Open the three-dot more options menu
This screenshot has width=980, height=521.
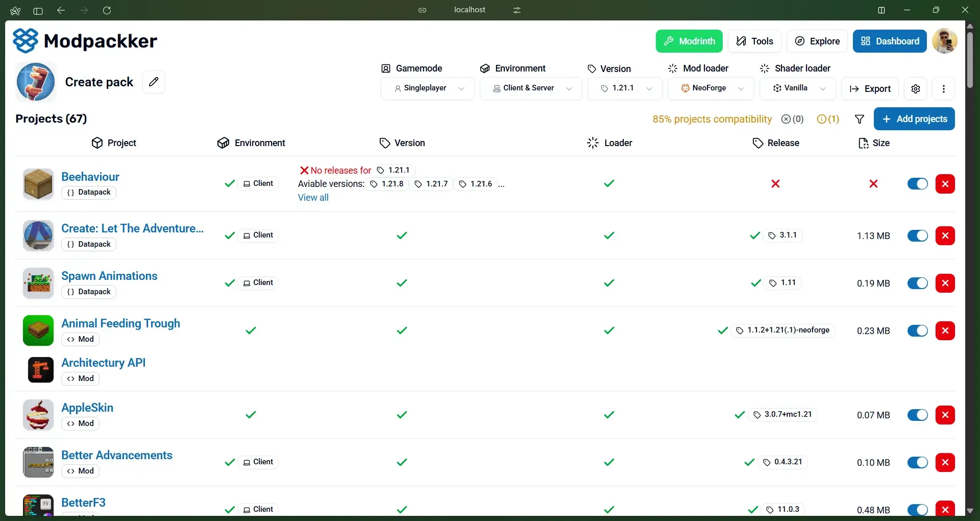(x=944, y=89)
